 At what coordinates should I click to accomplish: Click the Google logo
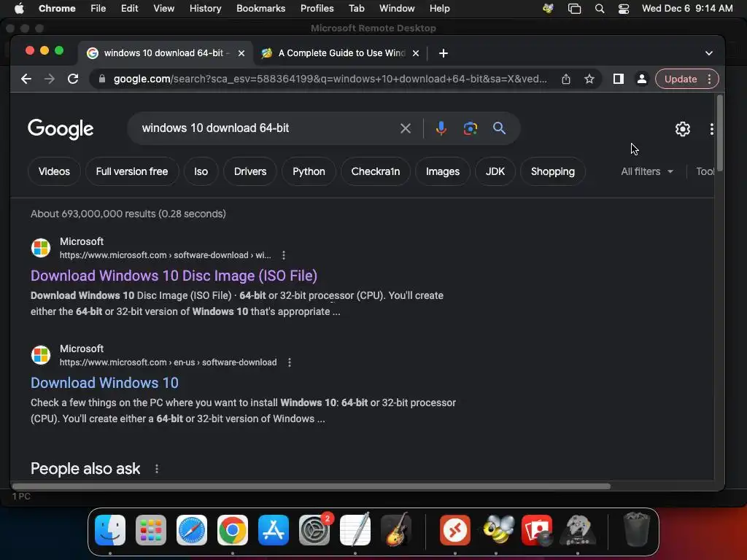[x=61, y=129]
